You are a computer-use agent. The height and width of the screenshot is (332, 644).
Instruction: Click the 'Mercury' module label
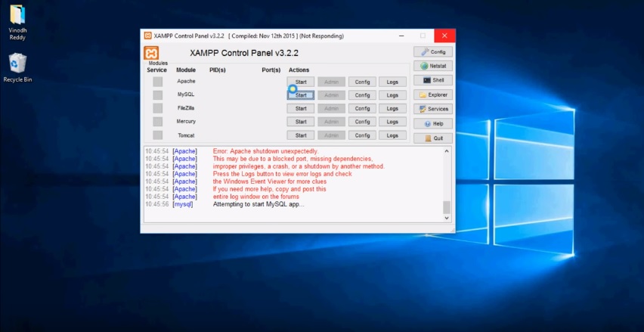tap(186, 121)
